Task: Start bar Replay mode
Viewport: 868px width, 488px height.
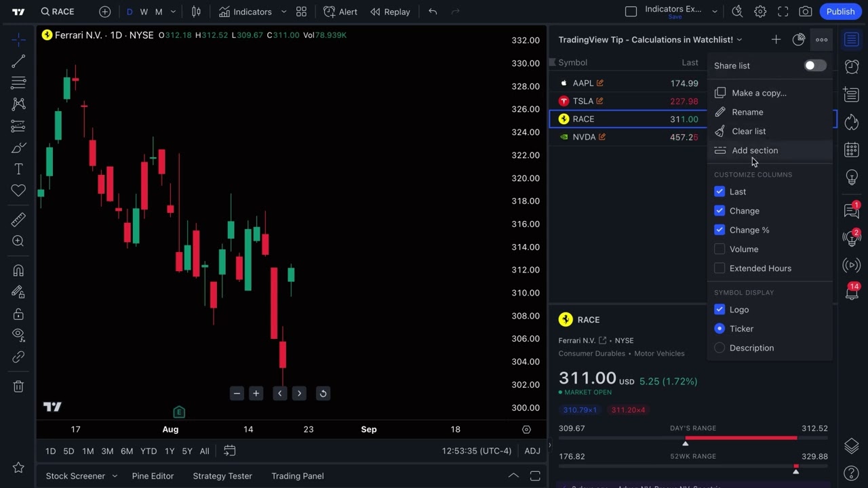Action: [x=390, y=12]
